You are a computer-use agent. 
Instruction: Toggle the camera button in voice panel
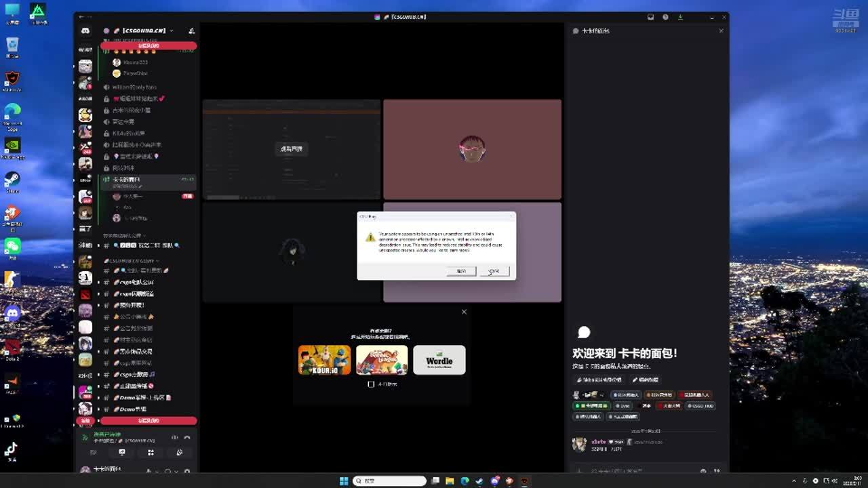pyautogui.click(x=94, y=452)
